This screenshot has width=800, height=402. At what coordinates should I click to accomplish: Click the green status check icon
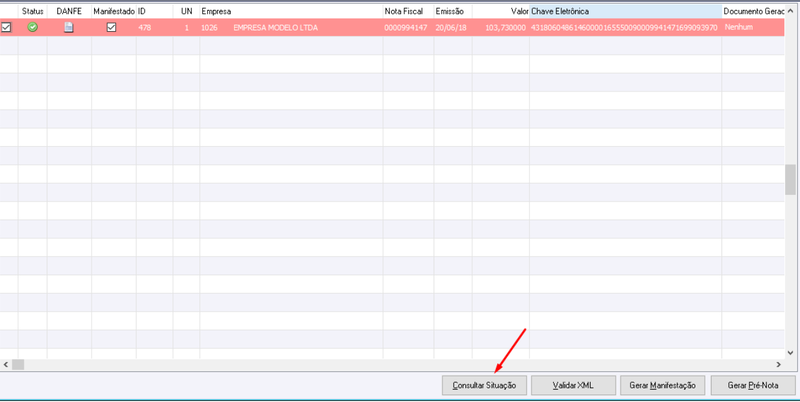point(33,28)
